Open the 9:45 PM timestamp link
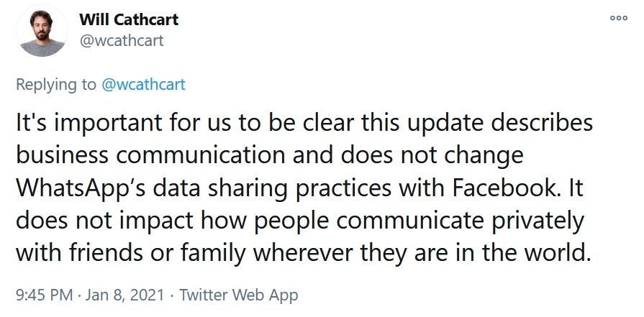This screenshot has width=644, height=317. click(44, 295)
